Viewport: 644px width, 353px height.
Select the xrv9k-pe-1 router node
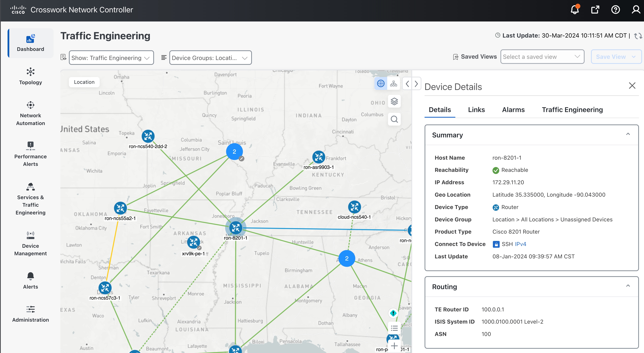[193, 242]
